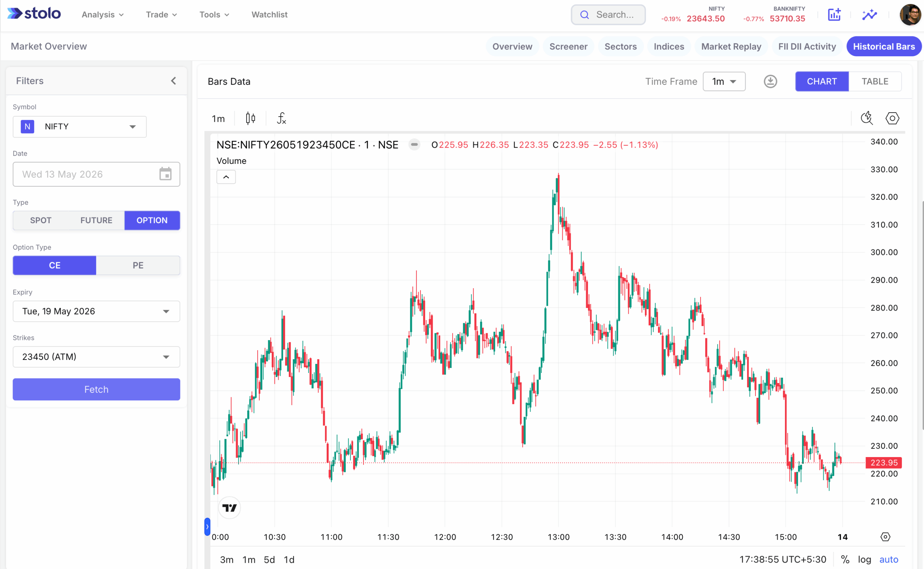
Task: Click the flag icon beside the symbol title
Action: [414, 144]
